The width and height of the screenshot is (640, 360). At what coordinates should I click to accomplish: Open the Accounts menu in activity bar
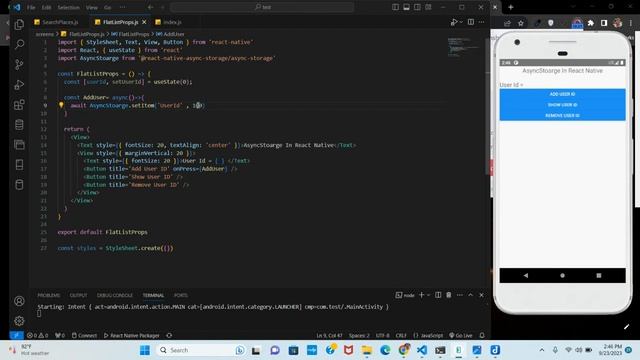[19, 301]
